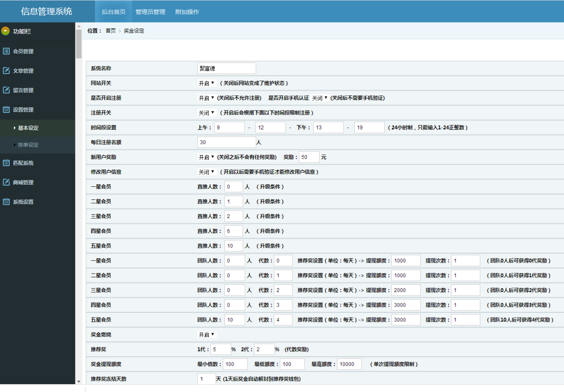The image size is (564, 392).
Task: Open the 附加操作 top menu
Action: pyautogui.click(x=187, y=12)
